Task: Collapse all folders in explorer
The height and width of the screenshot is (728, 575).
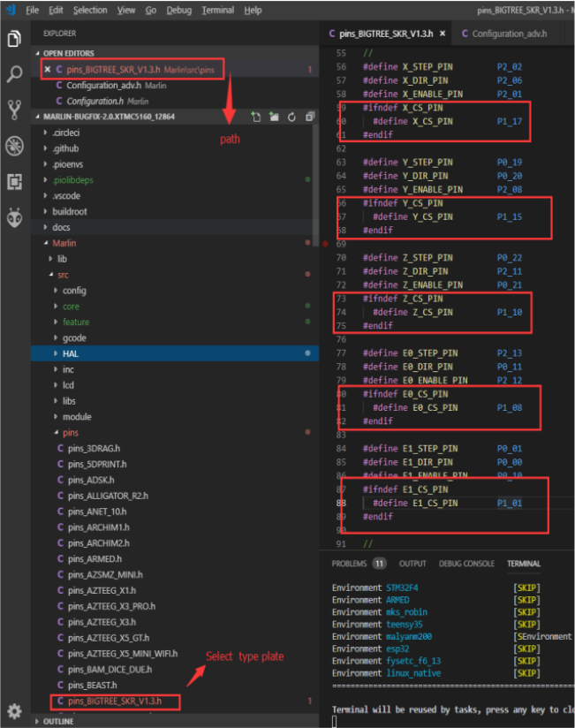Action: (310, 117)
